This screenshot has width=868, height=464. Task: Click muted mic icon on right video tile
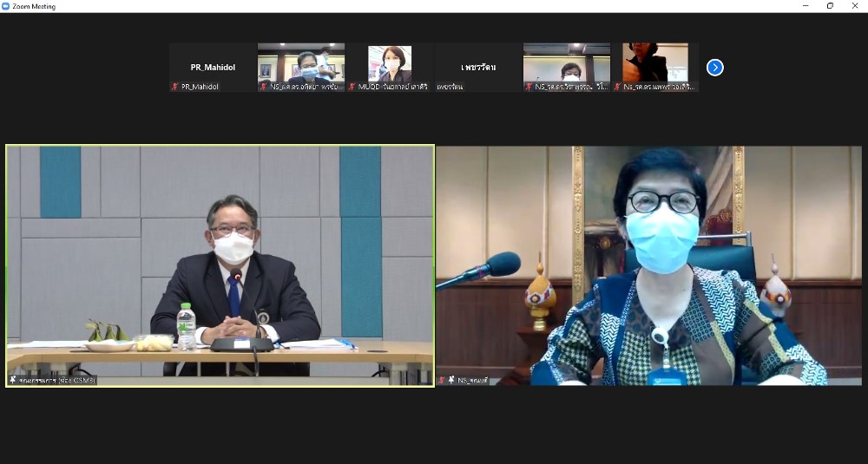click(442, 380)
